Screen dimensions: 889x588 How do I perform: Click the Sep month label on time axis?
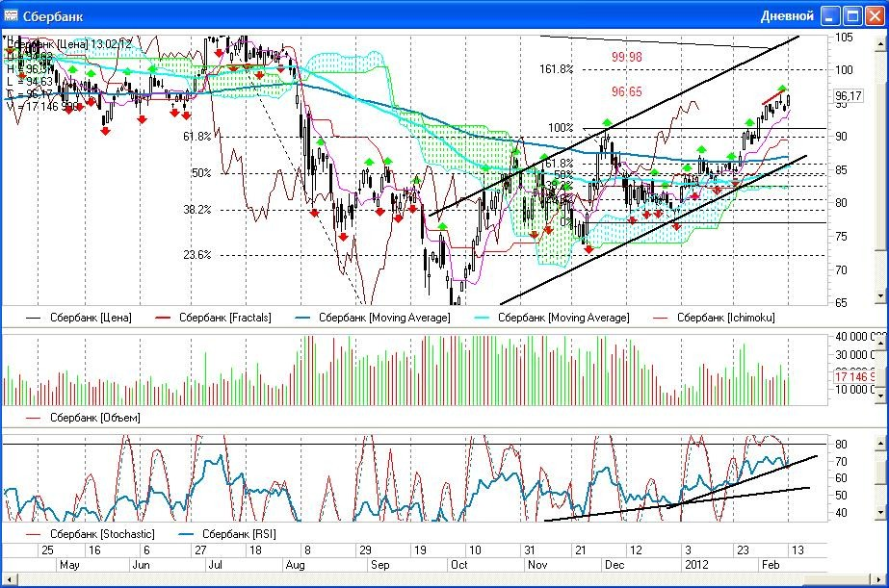pyautogui.click(x=379, y=565)
